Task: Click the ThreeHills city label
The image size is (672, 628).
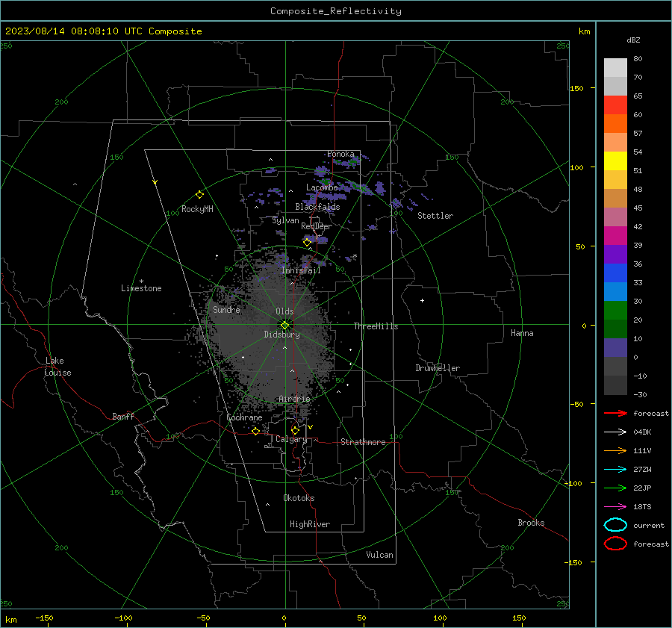Action: (376, 326)
